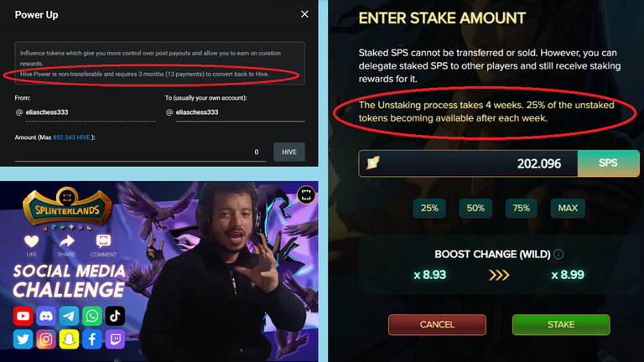Close the Power Up dialog
644x362 pixels.
304,14
